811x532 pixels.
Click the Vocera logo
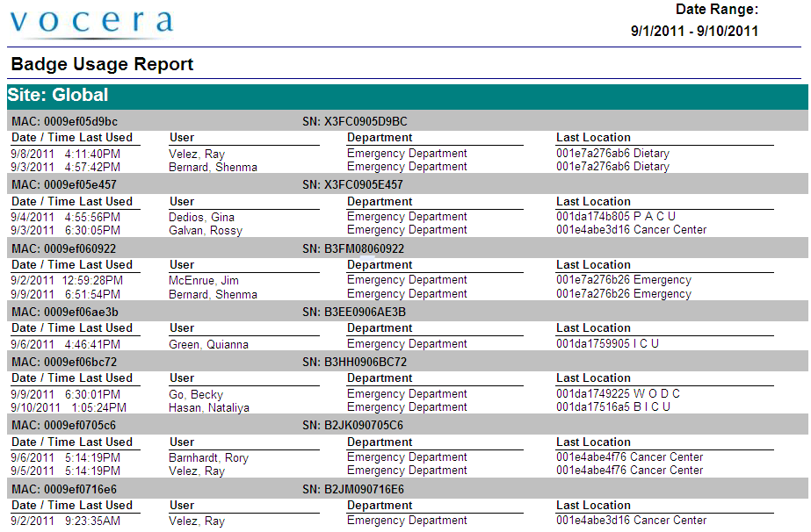(91, 24)
